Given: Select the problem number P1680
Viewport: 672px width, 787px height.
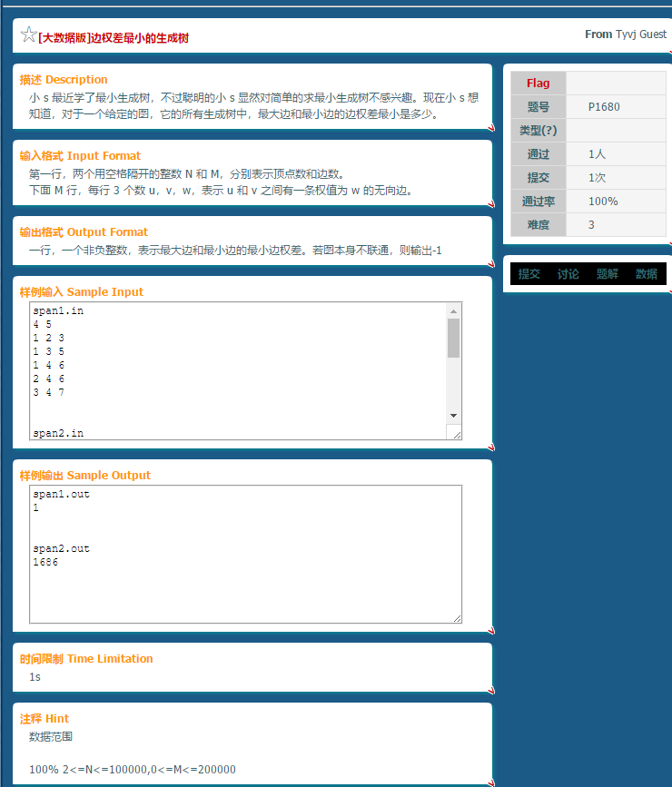Looking at the screenshot, I should (604, 107).
